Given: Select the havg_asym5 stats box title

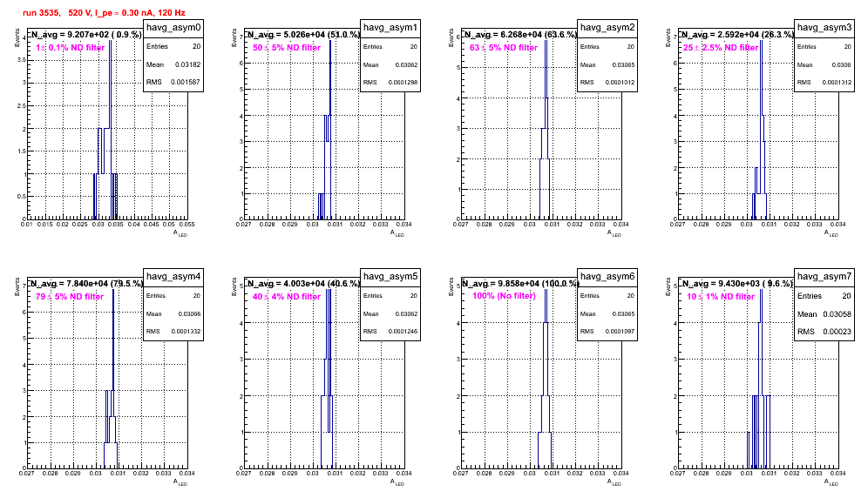Looking at the screenshot, I should pyautogui.click(x=390, y=277).
